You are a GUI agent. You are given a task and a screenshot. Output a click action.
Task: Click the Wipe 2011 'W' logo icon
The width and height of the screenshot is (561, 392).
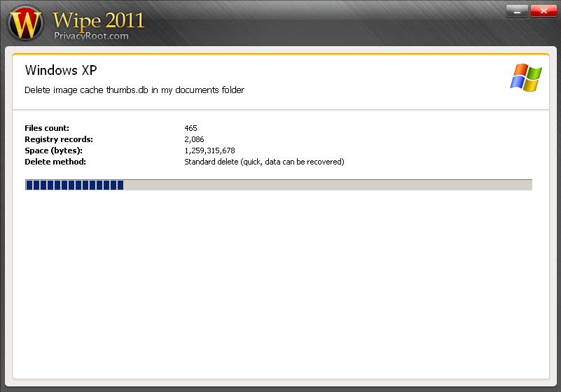point(25,24)
